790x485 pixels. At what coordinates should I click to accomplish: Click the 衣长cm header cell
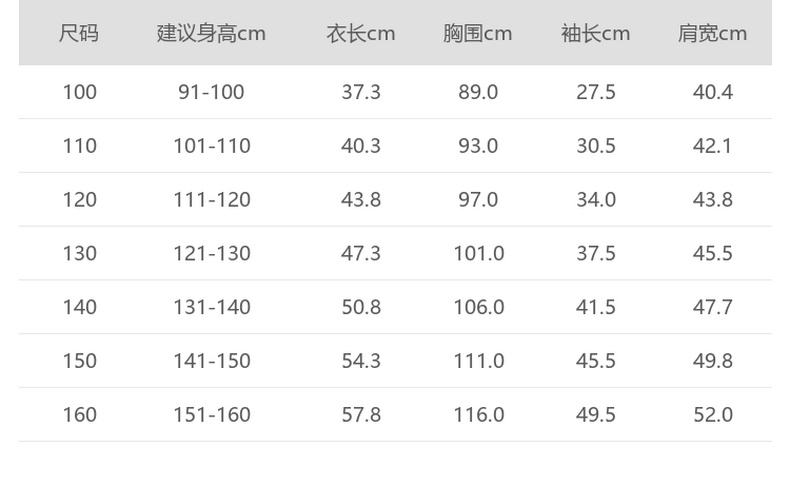(361, 33)
